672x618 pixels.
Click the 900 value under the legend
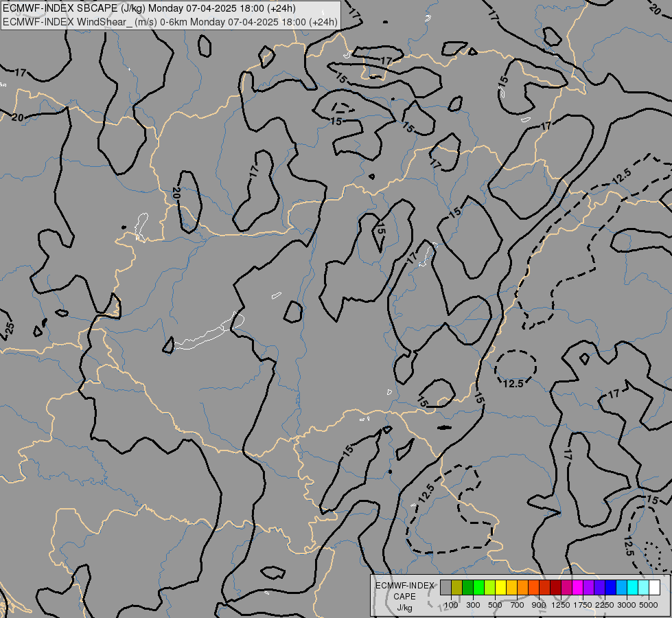[539, 605]
